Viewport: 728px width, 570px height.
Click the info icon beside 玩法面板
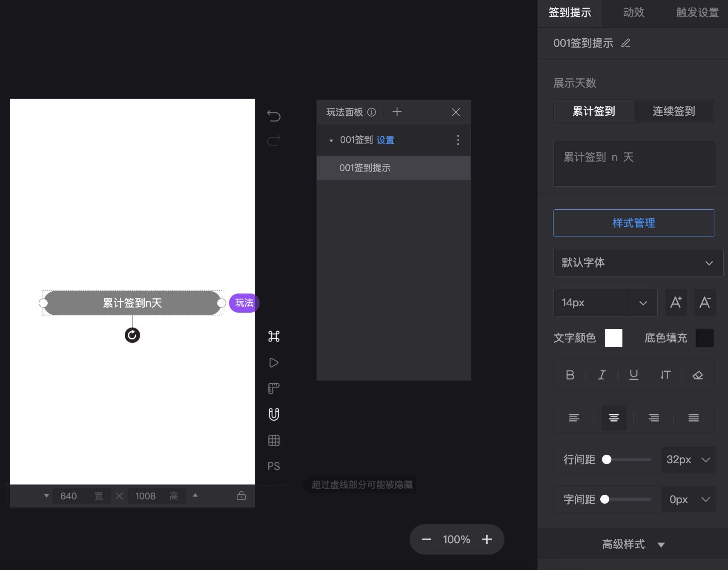click(372, 112)
